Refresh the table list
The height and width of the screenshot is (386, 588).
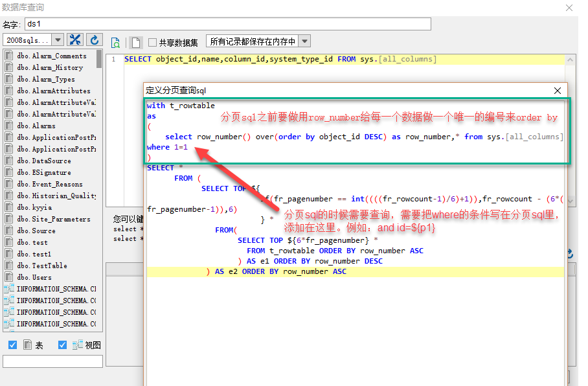(x=95, y=40)
